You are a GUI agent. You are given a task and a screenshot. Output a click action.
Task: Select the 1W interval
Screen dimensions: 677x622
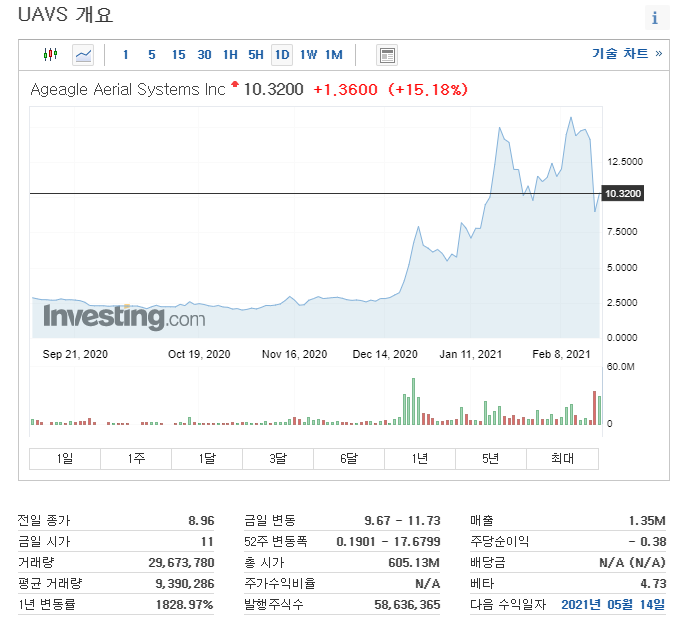(x=308, y=55)
